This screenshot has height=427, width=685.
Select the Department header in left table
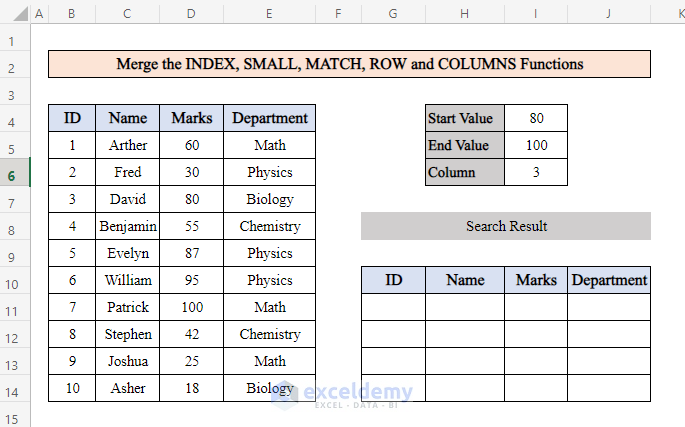[x=269, y=118]
